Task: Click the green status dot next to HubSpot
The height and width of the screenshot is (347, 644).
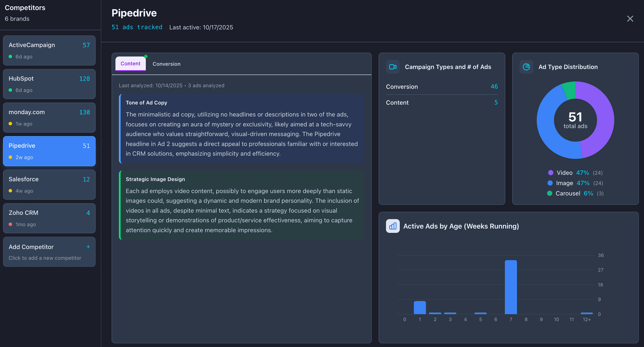Action: pyautogui.click(x=10, y=90)
